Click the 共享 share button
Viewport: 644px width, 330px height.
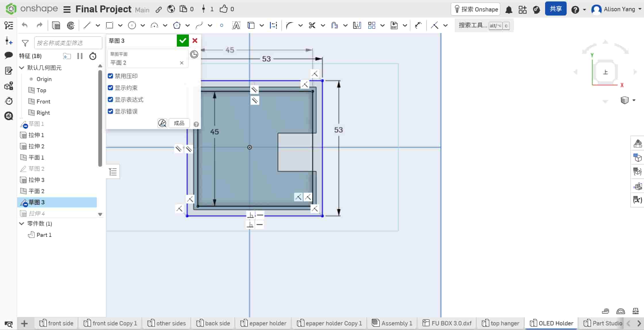pyautogui.click(x=556, y=9)
